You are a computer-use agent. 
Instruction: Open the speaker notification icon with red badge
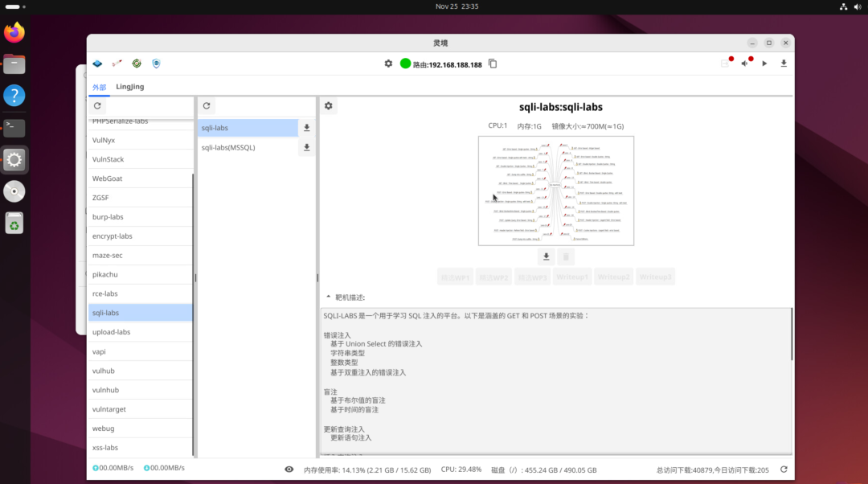pos(746,64)
